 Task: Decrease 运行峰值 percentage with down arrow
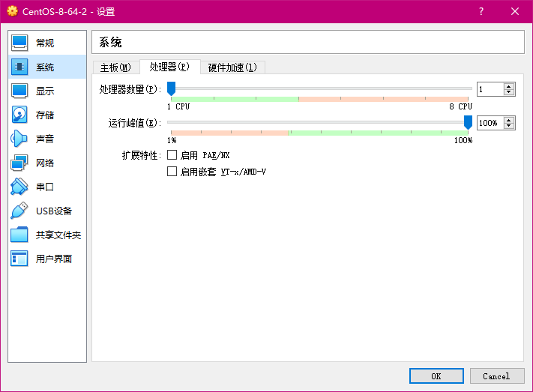coord(508,126)
